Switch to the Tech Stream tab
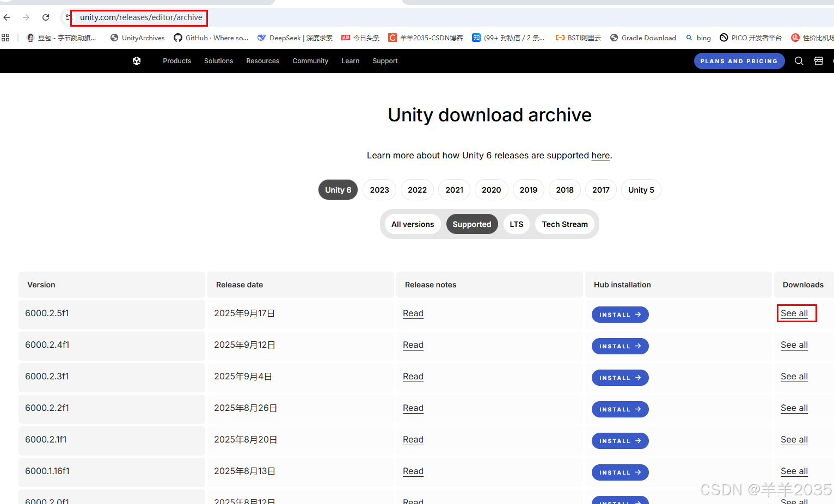The height and width of the screenshot is (504, 834). click(565, 224)
